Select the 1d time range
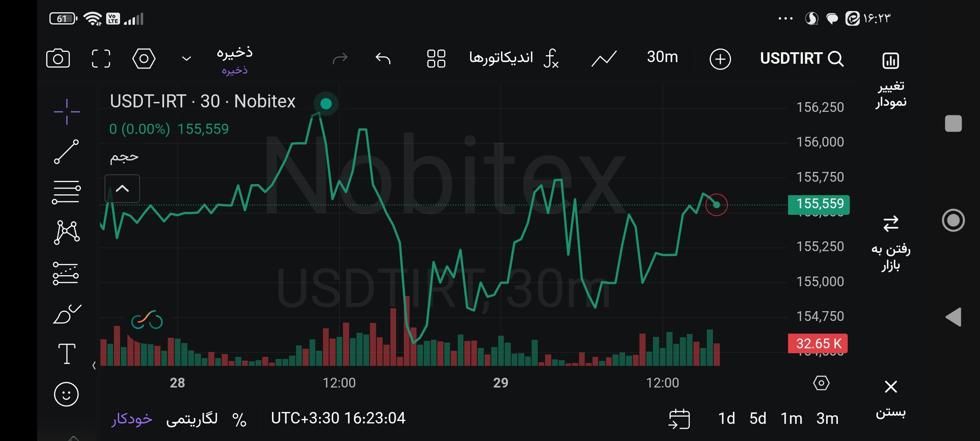Screen dimensions: 980x441 click(x=726, y=419)
